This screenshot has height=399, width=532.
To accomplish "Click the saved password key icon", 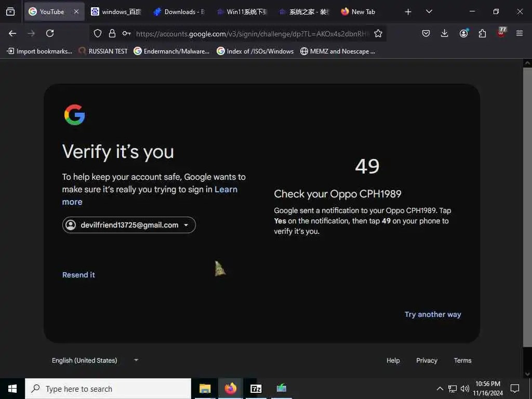I will click(x=127, y=33).
